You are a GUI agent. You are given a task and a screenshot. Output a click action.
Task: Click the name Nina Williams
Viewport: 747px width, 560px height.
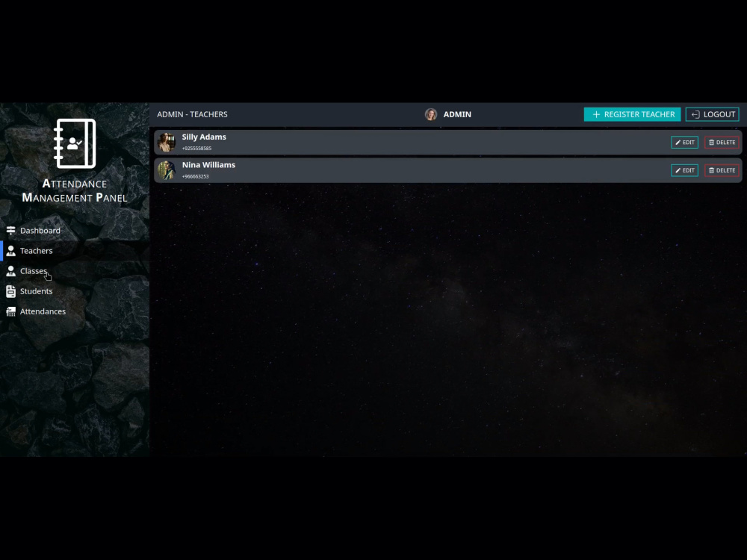[208, 165]
